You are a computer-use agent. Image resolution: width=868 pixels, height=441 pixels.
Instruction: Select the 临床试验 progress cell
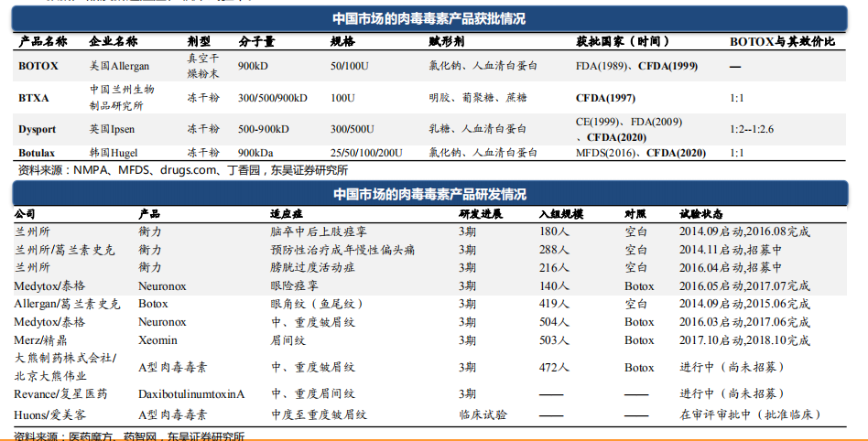point(483,414)
